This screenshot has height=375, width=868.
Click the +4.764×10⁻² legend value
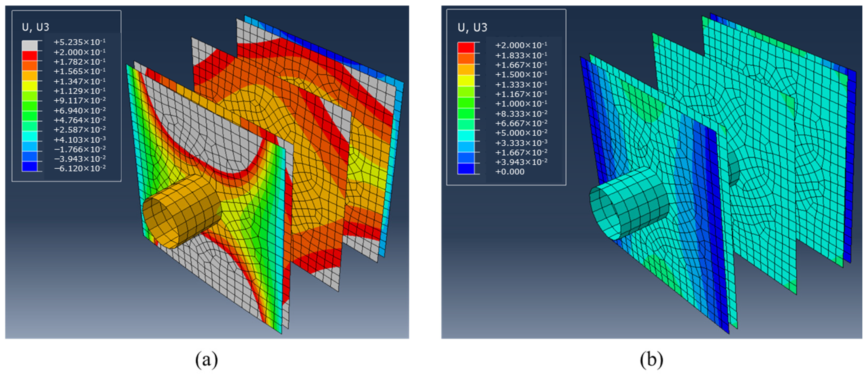(x=80, y=120)
